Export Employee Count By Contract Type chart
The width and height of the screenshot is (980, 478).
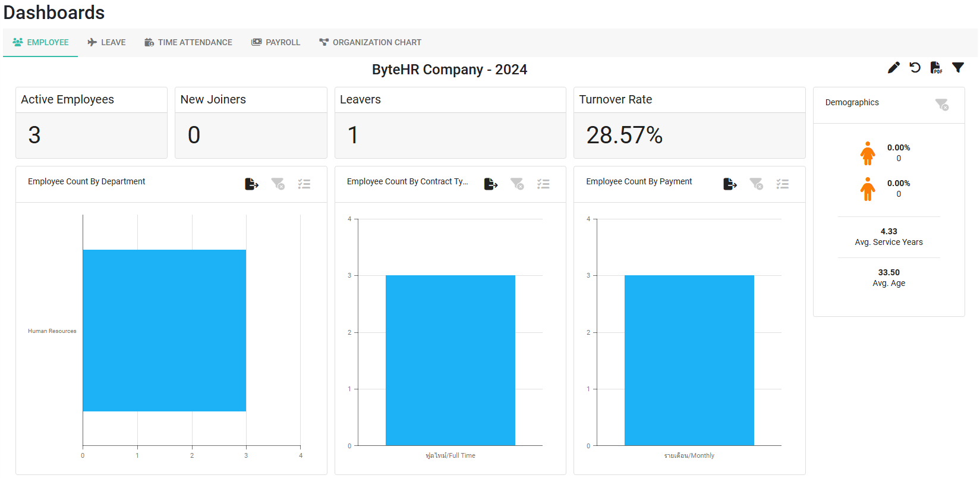point(491,184)
